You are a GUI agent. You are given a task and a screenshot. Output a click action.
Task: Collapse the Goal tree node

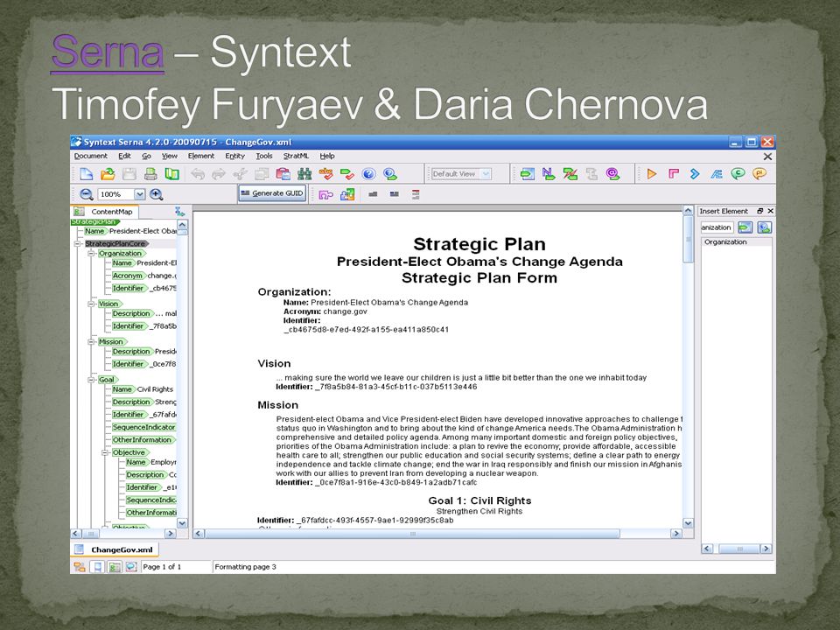[91, 380]
